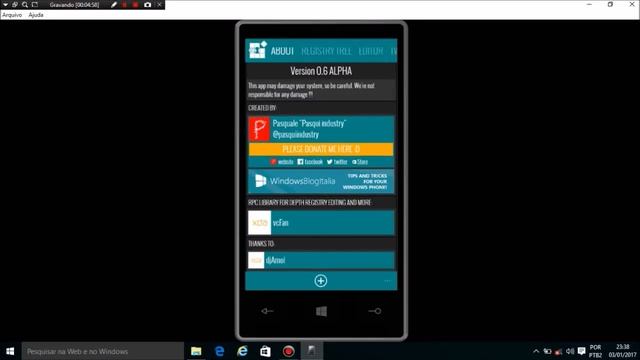
Task: Tap the @pasquiindustry handle
Action: click(x=296, y=134)
